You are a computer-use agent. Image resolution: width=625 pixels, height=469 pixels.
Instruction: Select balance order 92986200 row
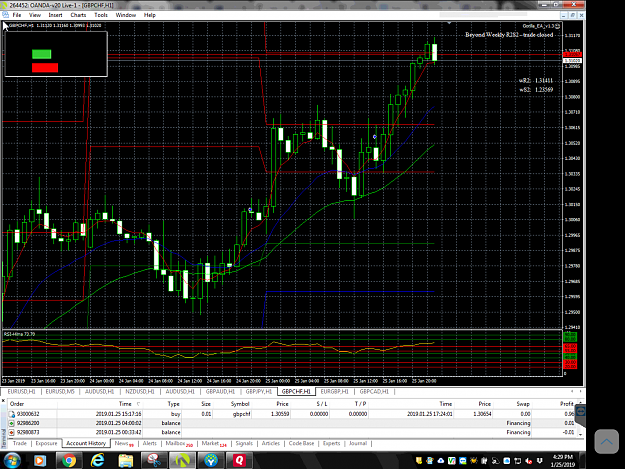point(292,423)
